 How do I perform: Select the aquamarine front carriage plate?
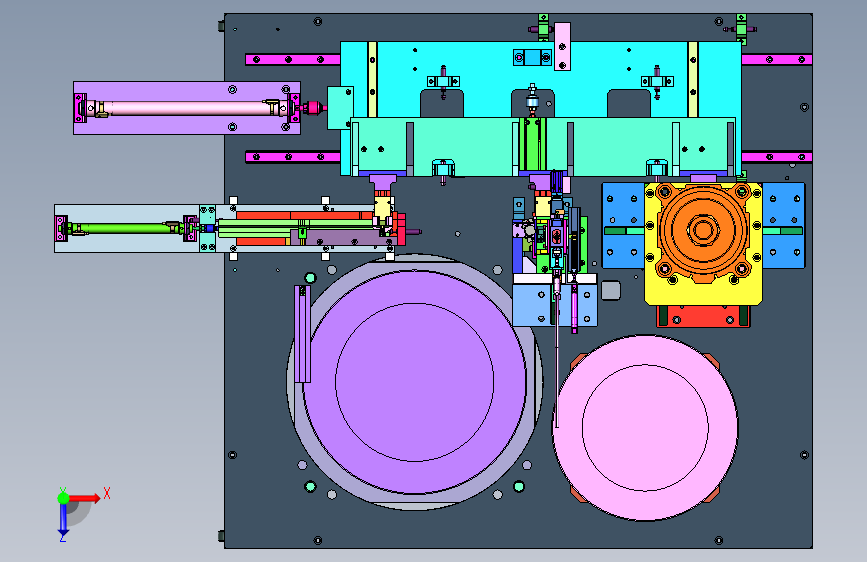470,147
